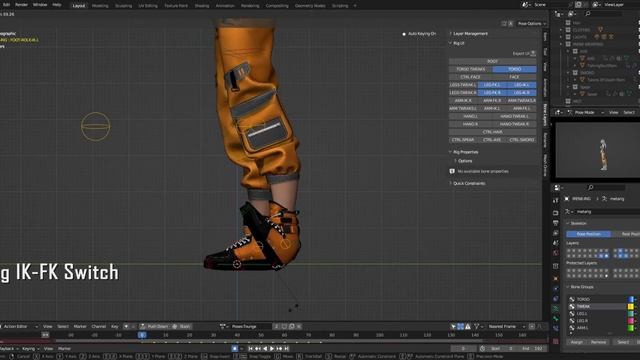The image size is (640, 360).
Task: Click current frame marker on timeline
Action: point(142,335)
